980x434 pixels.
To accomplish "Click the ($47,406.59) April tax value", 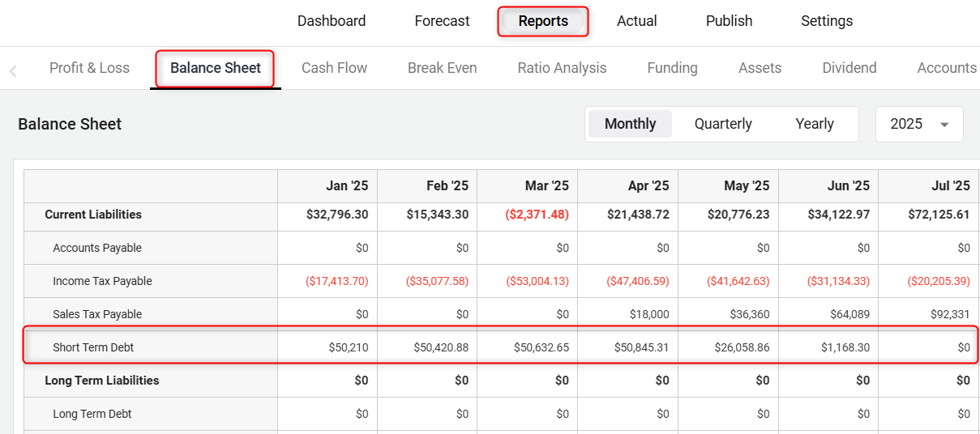I will (x=638, y=281).
